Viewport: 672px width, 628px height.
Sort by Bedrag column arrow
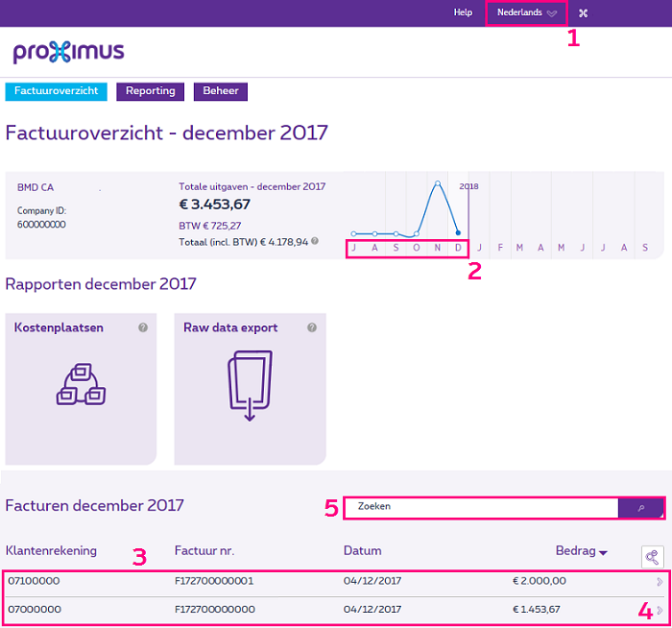point(603,552)
